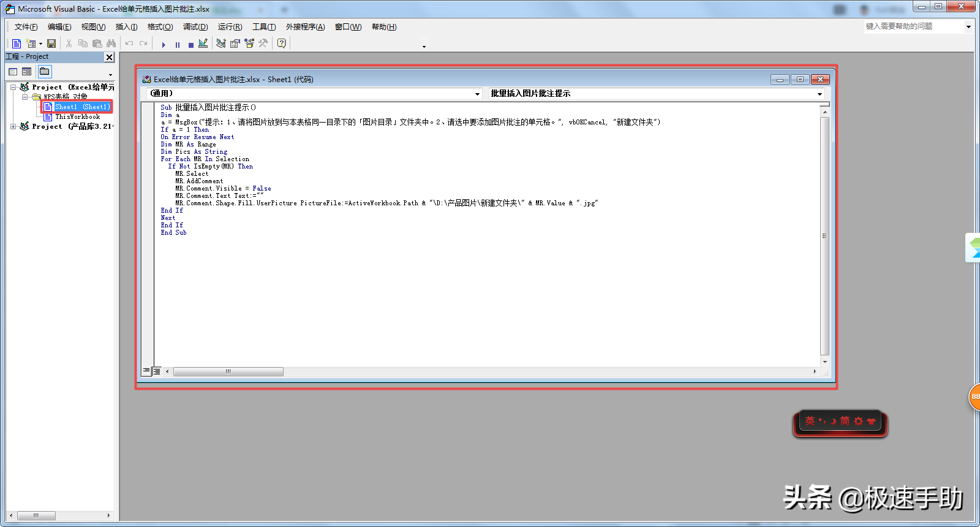Viewport: 980px width, 527px height.
Task: Open the Project panel toolbar options arrow
Action: click(110, 75)
